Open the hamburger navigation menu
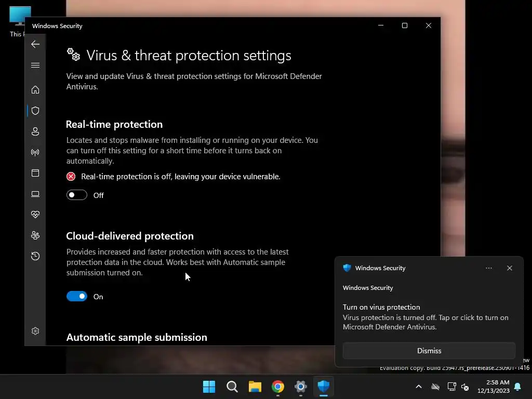The height and width of the screenshot is (399, 532). point(35,65)
